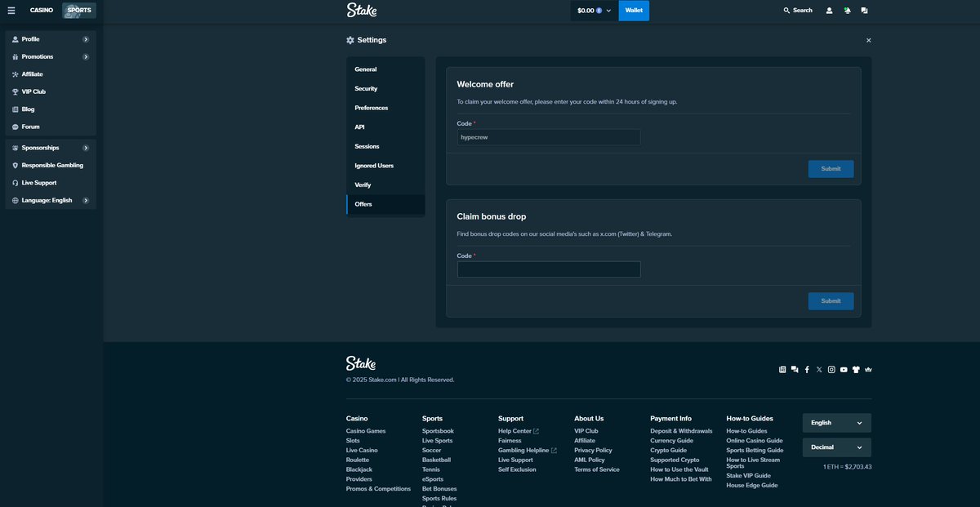The image size is (980, 507).
Task: Submit the Claim bonus drop code
Action: [831, 301]
